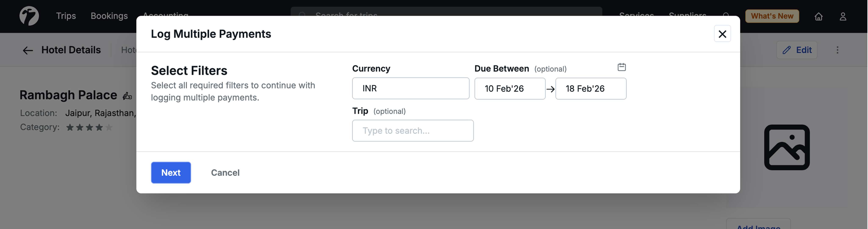
Task: Click Cancel in the dialog
Action: 225,173
